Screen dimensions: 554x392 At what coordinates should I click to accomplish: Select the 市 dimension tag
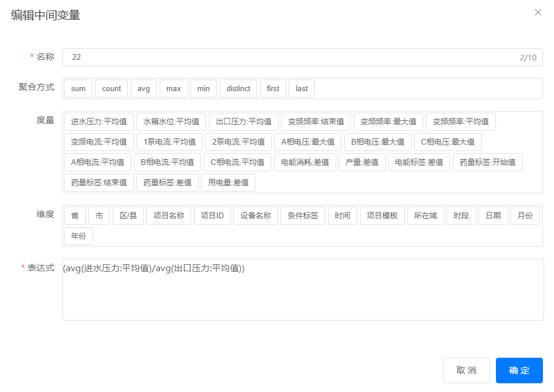pos(99,215)
